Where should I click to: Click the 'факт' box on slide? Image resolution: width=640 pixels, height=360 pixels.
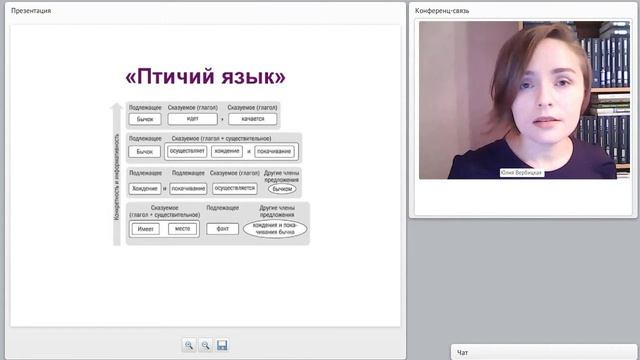point(222,229)
